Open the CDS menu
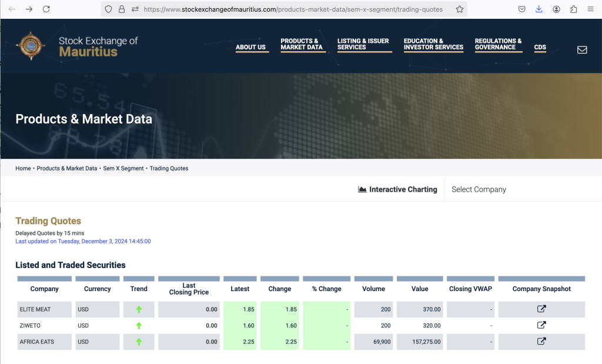The width and height of the screenshot is (602, 364). click(540, 47)
